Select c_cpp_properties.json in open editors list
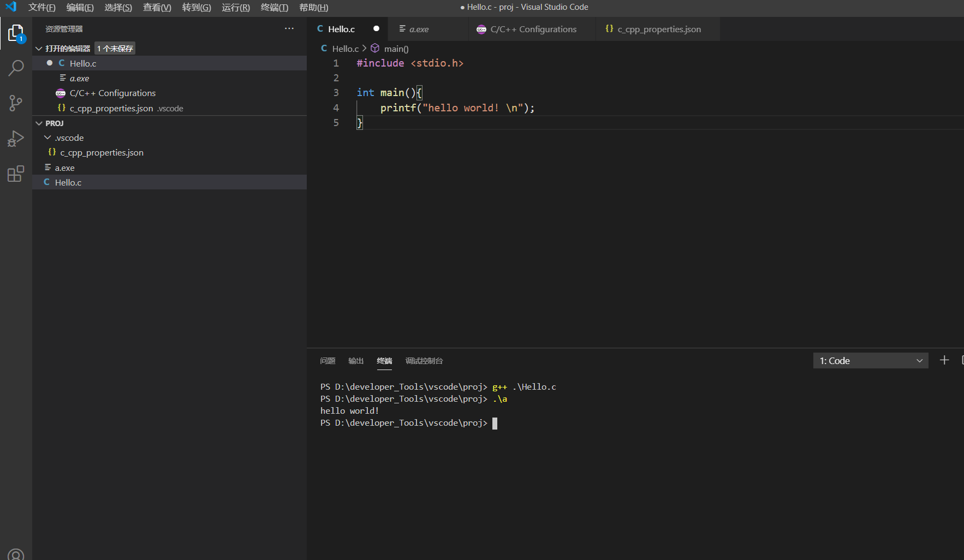Screen dimensions: 964x560 coord(170,108)
